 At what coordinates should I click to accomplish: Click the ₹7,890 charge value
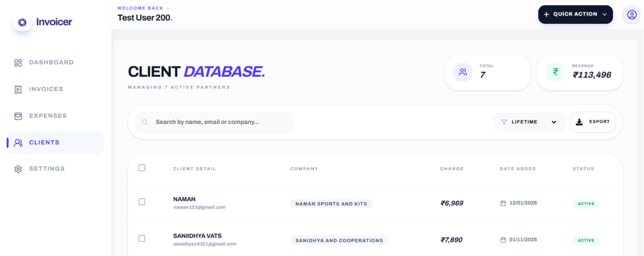pos(451,240)
